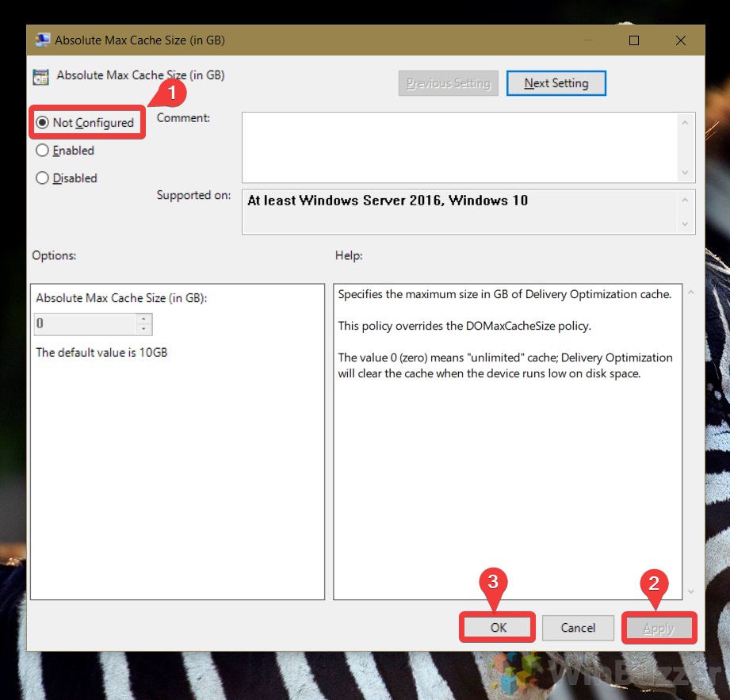Viewport: 730px width, 700px height.
Task: Click the title bar application icon
Action: click(42, 40)
